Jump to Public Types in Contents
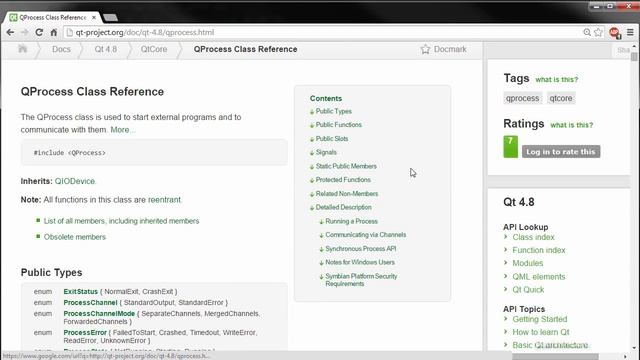 coord(333,111)
